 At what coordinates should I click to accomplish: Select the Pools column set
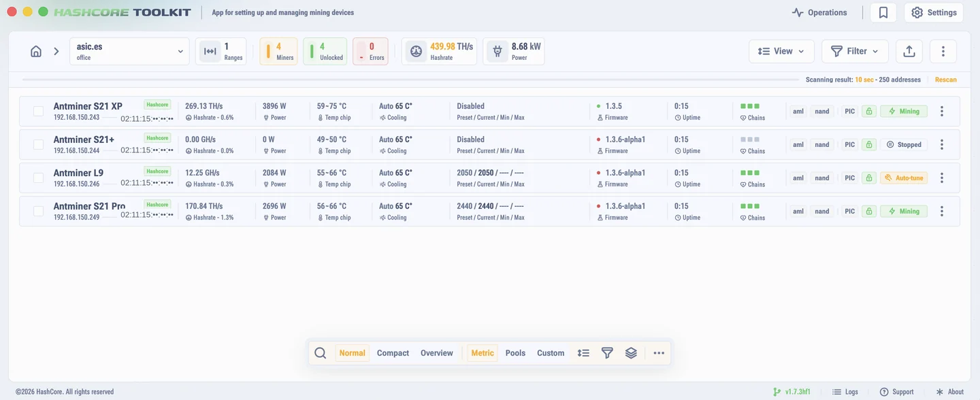515,353
